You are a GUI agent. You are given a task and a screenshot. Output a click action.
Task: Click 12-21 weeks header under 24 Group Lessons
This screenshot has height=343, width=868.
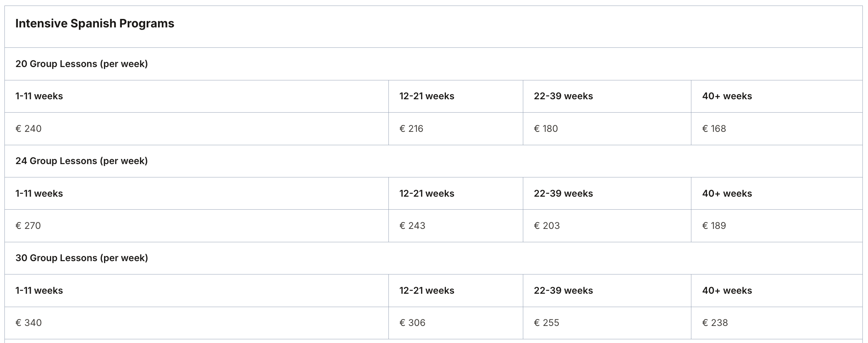coord(427,194)
